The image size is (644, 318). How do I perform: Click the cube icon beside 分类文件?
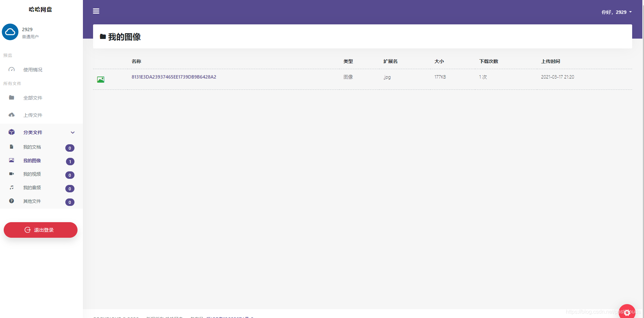click(x=12, y=132)
